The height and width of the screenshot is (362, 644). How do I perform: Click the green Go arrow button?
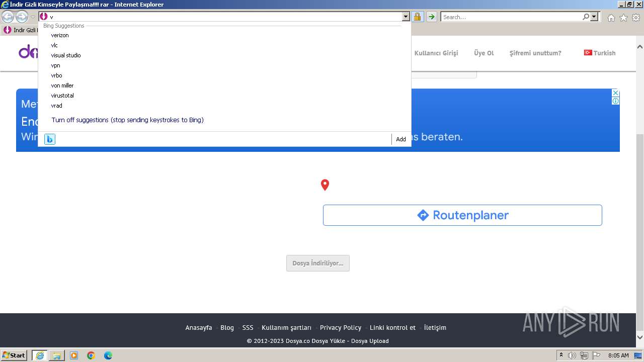point(431,17)
